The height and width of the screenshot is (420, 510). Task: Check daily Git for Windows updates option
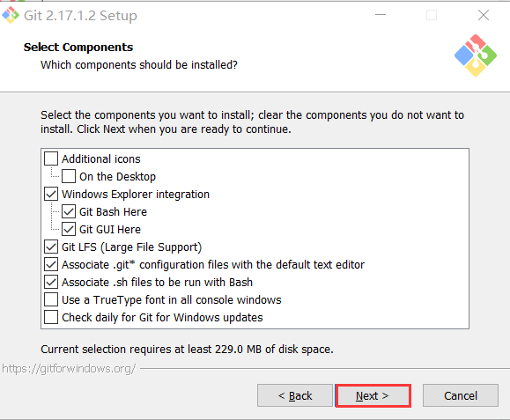(x=51, y=317)
